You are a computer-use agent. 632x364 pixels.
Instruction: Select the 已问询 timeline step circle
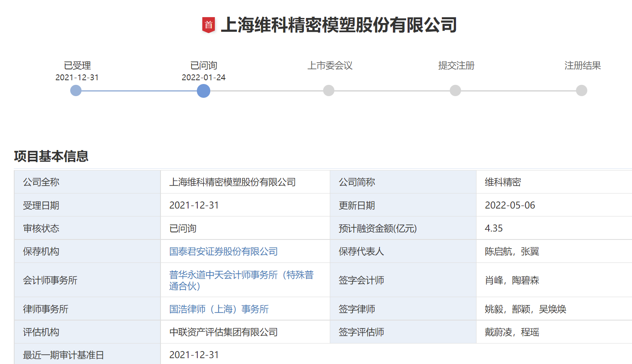pos(204,91)
